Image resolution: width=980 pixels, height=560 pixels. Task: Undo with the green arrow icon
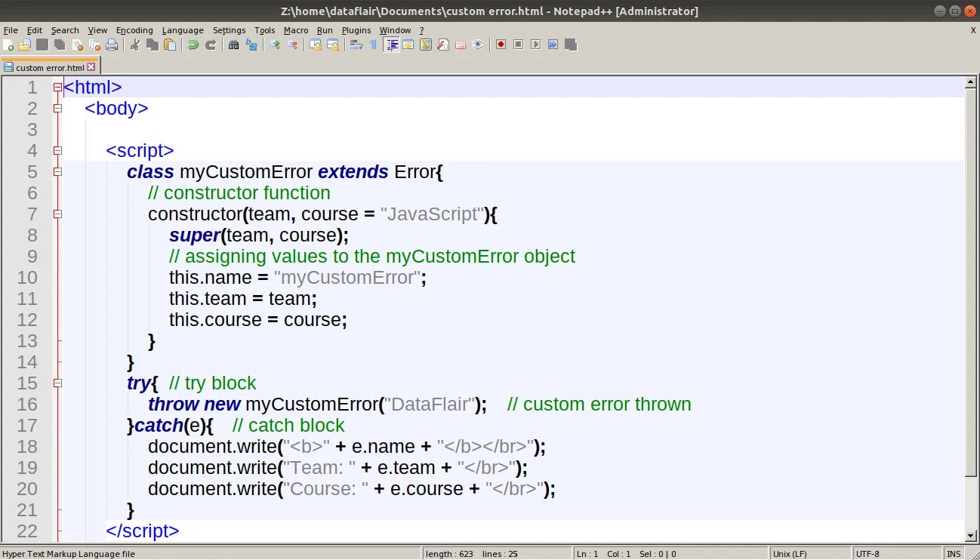193,45
